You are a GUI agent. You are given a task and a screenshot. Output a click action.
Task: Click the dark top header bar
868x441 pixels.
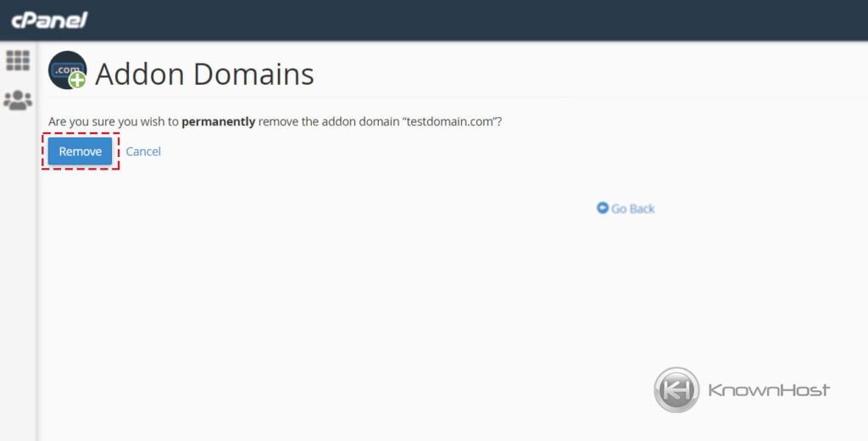click(x=434, y=20)
